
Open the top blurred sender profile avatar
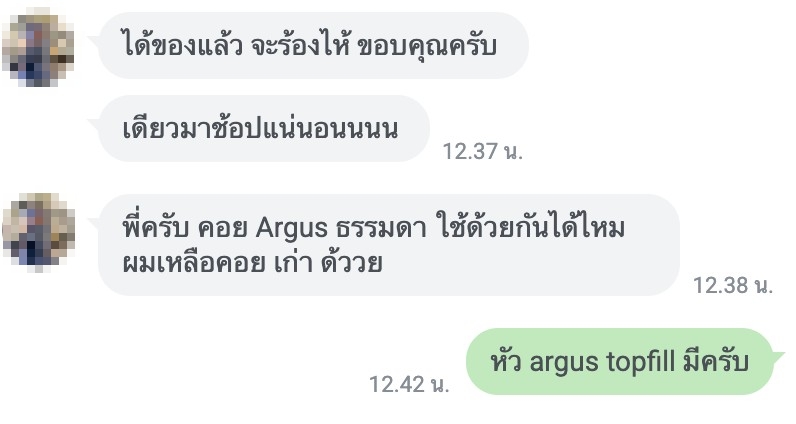[x=39, y=47]
